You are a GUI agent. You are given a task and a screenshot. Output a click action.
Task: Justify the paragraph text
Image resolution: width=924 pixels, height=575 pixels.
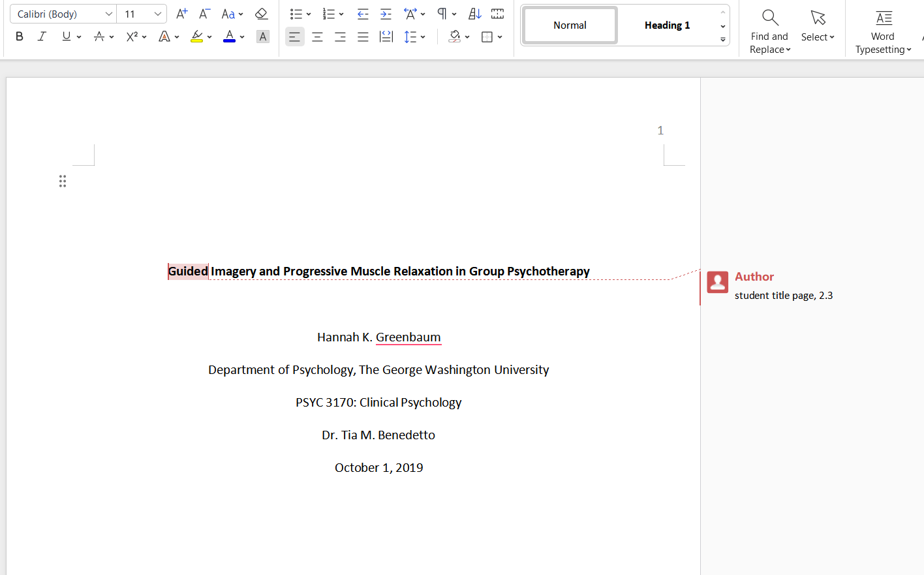click(363, 37)
